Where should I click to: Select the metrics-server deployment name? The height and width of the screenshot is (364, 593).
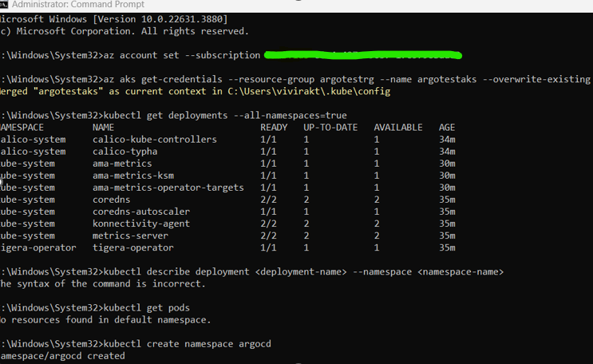(130, 235)
